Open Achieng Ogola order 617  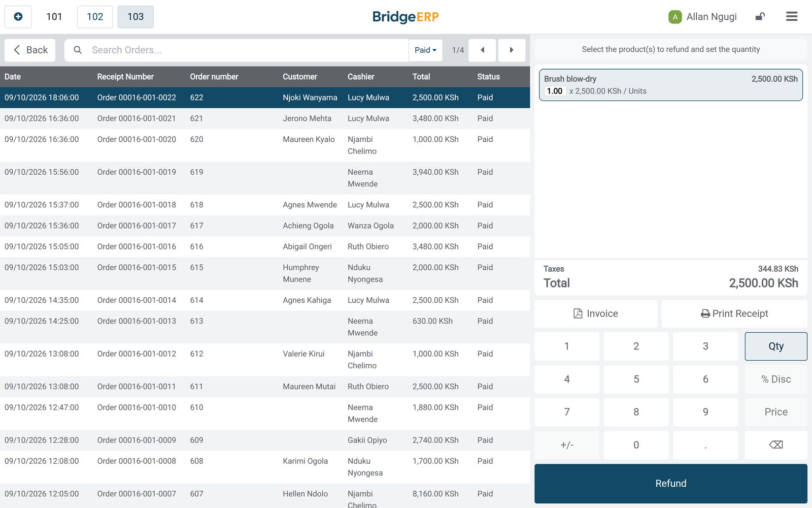265,226
